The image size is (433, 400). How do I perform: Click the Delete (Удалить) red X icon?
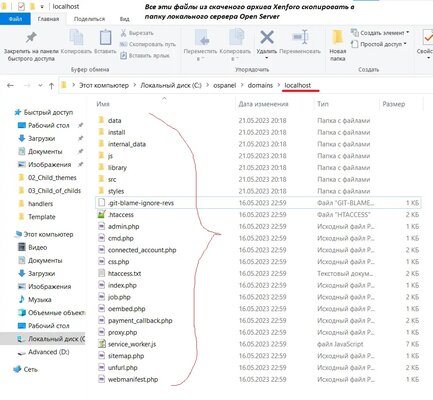(x=267, y=37)
